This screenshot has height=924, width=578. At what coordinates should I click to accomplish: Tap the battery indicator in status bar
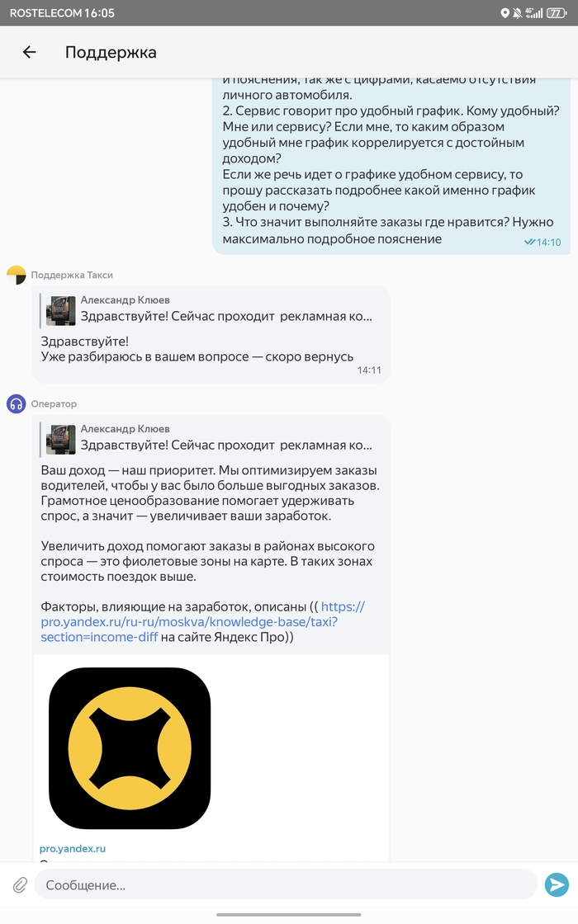click(557, 13)
